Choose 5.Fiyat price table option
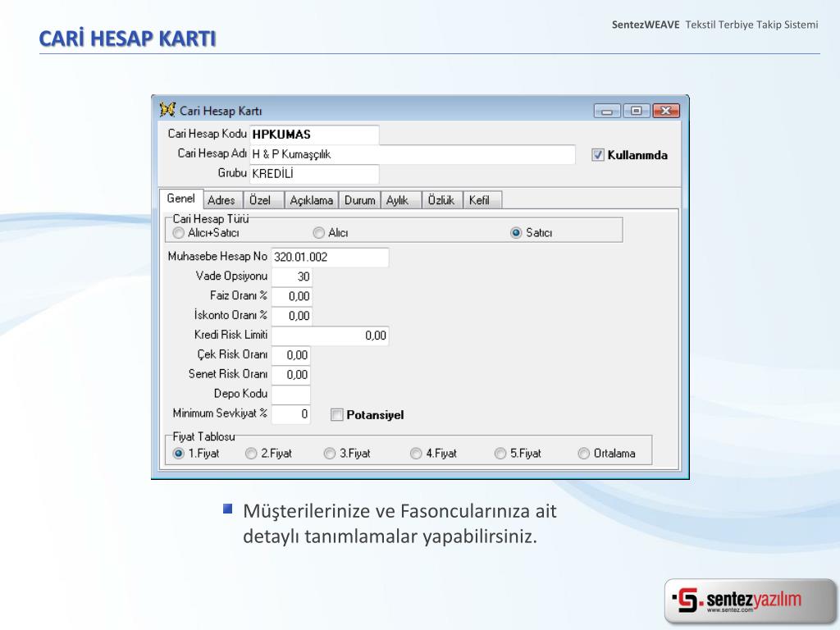This screenshot has width=840, height=630. [500, 453]
